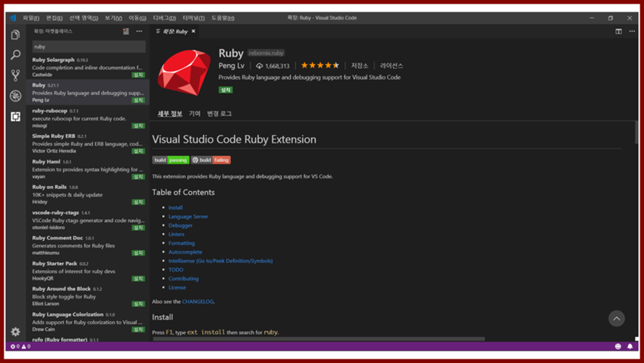Viewport: 644px width, 363px height.
Task: Follow the Autocomplete link
Action: (185, 252)
